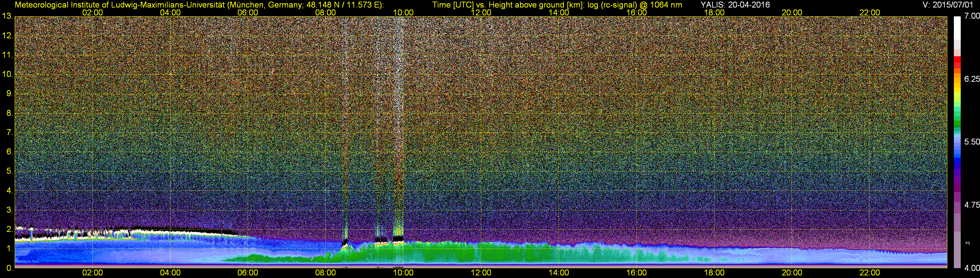Click the 22:00 label on the top time axis

point(870,12)
